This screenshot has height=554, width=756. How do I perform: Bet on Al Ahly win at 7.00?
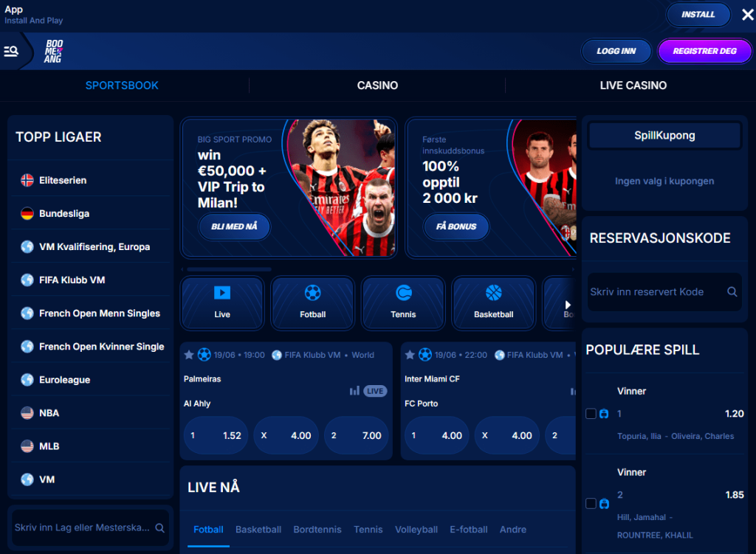click(357, 435)
